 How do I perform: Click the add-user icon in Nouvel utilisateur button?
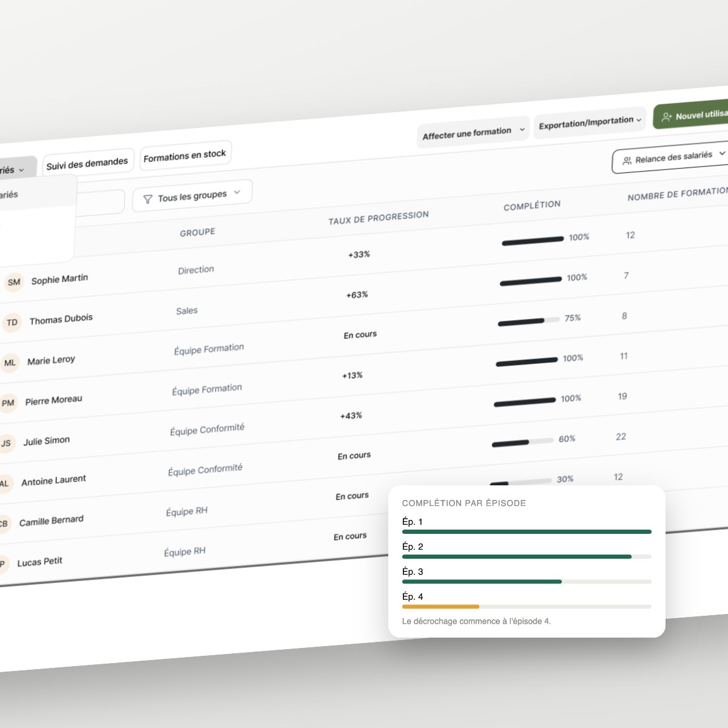tap(667, 117)
